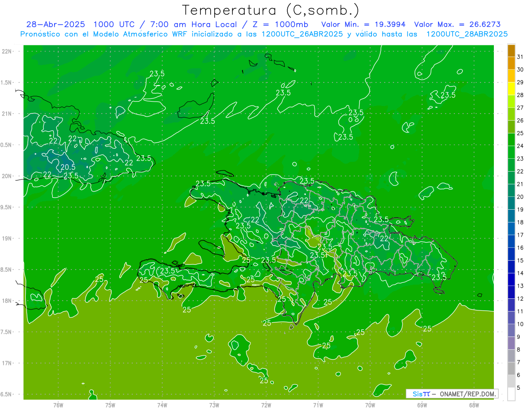
Task: Click the '75W' longitude axis label
Action: [x=110, y=405]
